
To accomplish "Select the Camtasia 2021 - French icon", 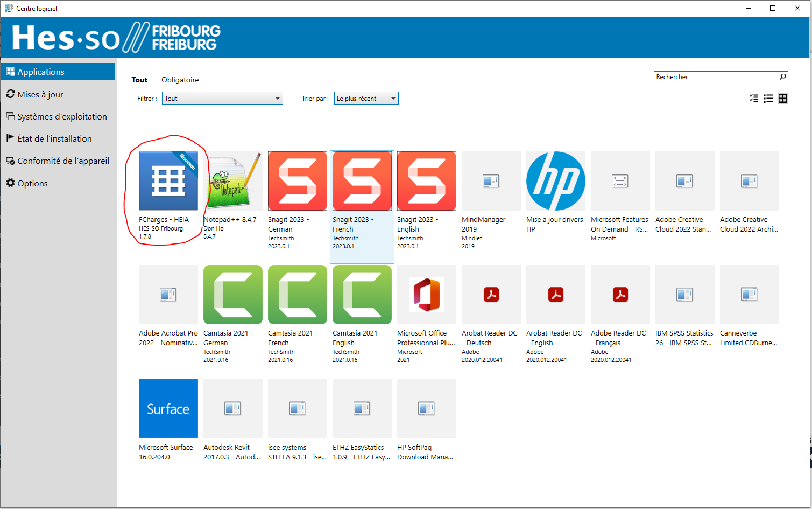I will point(298,295).
